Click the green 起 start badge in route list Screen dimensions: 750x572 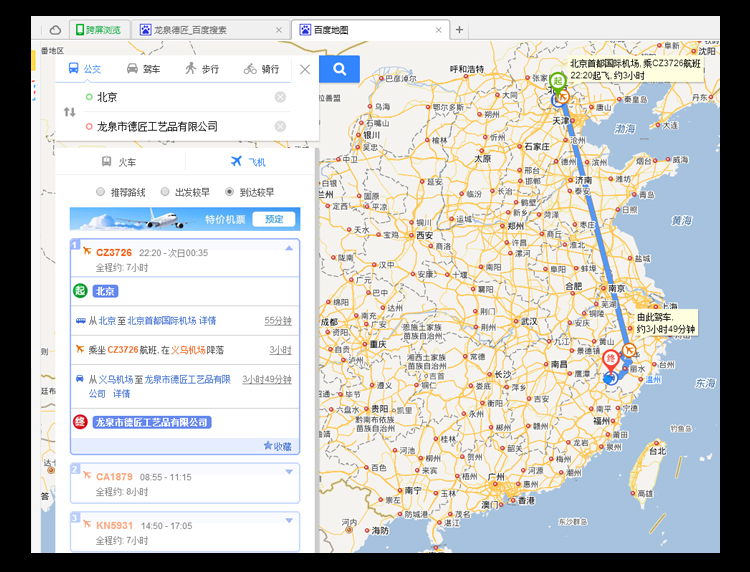point(80,291)
